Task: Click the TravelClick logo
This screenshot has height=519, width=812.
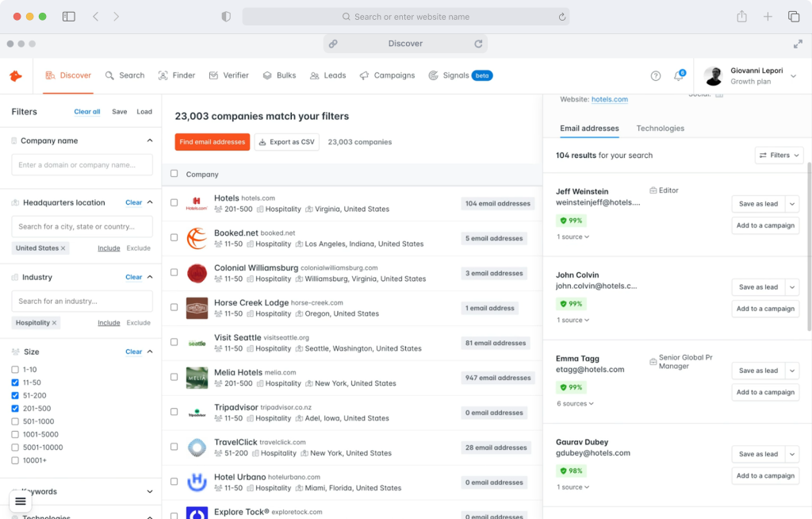Action: coord(197,447)
